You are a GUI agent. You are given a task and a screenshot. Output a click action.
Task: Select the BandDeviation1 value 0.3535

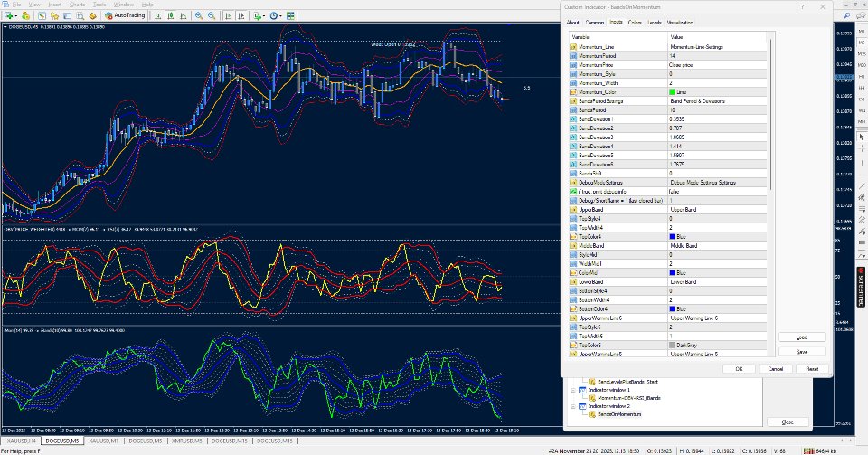coord(717,119)
